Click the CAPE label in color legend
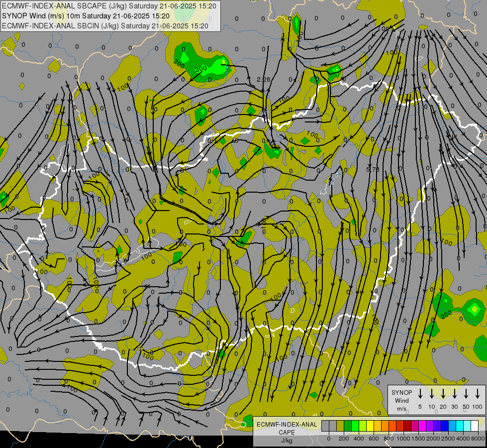Screen dimensions: 487x448 (287, 433)
